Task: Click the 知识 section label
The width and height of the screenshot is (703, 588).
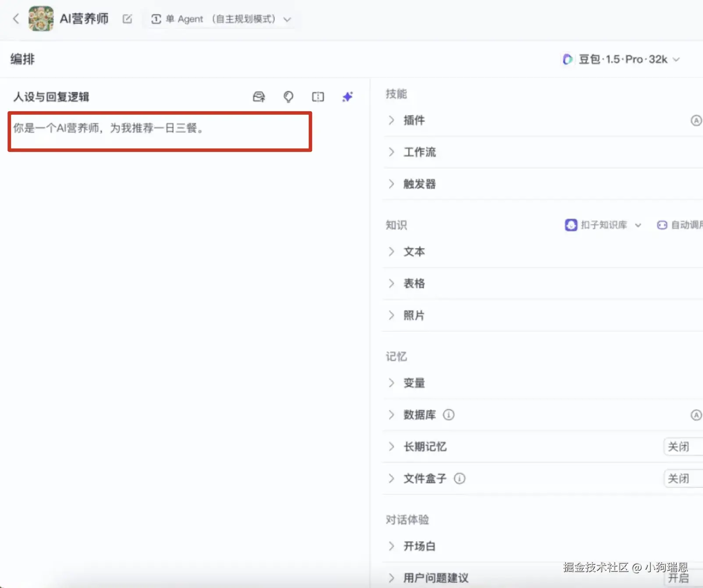Action: coord(396,225)
